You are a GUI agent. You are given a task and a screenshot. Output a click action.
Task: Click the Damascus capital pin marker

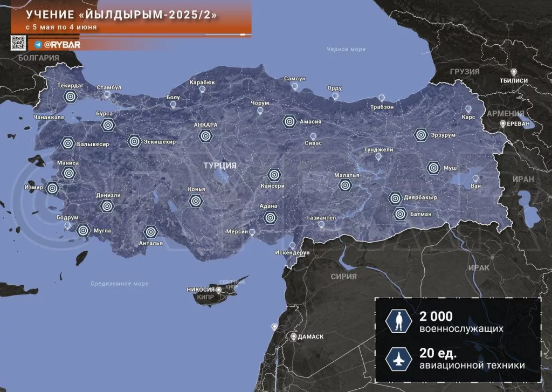pyautogui.click(x=293, y=336)
